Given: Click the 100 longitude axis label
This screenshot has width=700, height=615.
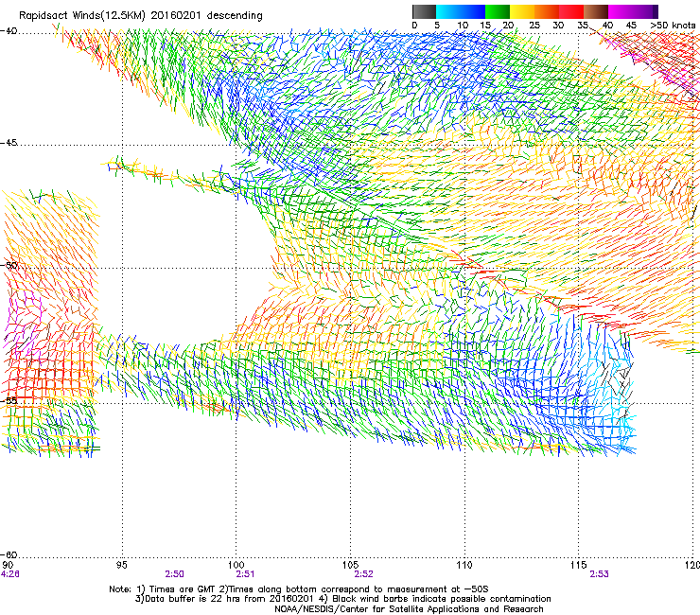Looking at the screenshot, I should tap(236, 566).
